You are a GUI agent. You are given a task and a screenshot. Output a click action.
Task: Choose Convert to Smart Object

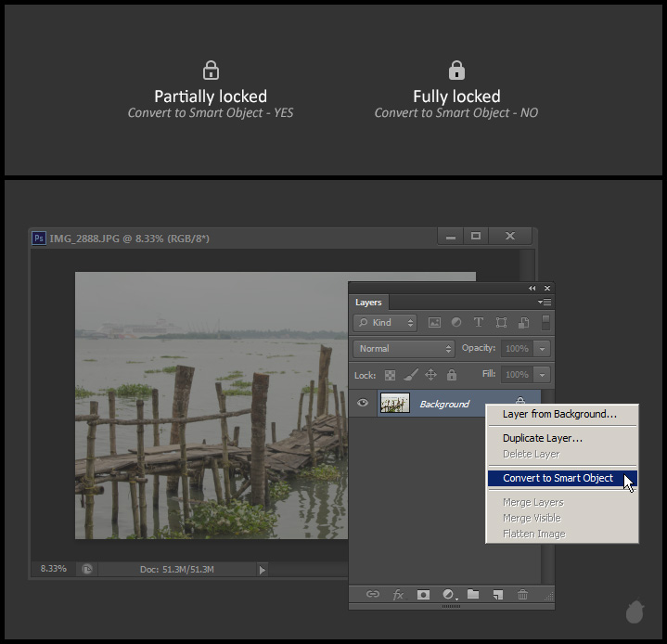[558, 478]
